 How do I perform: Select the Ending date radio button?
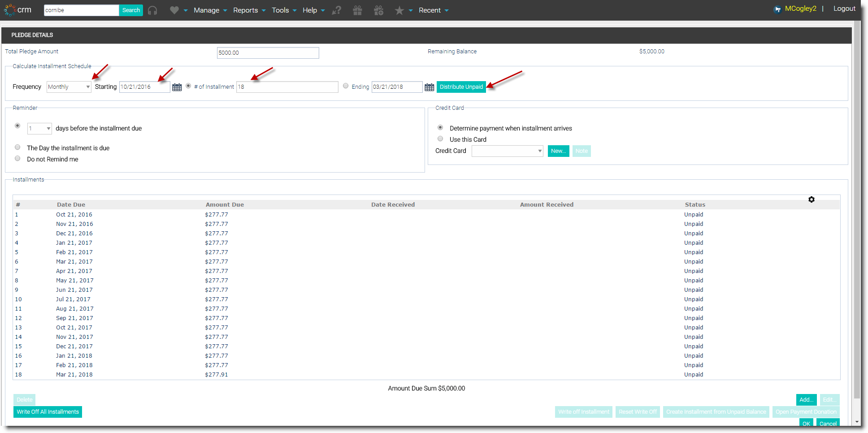click(346, 86)
